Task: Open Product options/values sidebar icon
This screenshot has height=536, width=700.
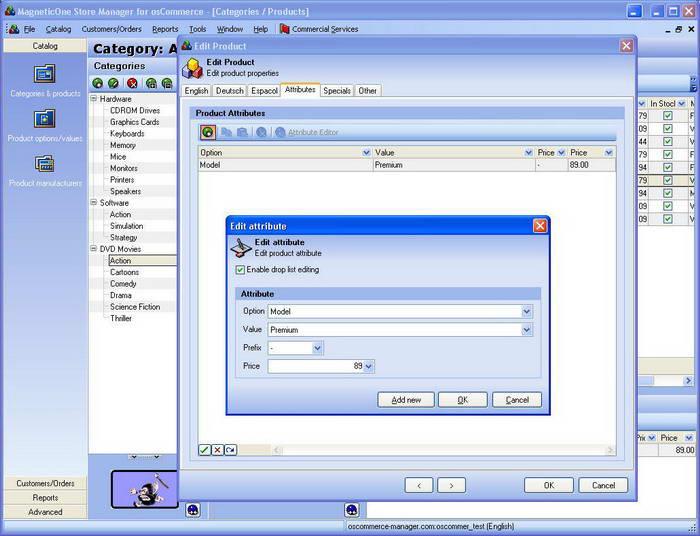Action: pos(45,119)
